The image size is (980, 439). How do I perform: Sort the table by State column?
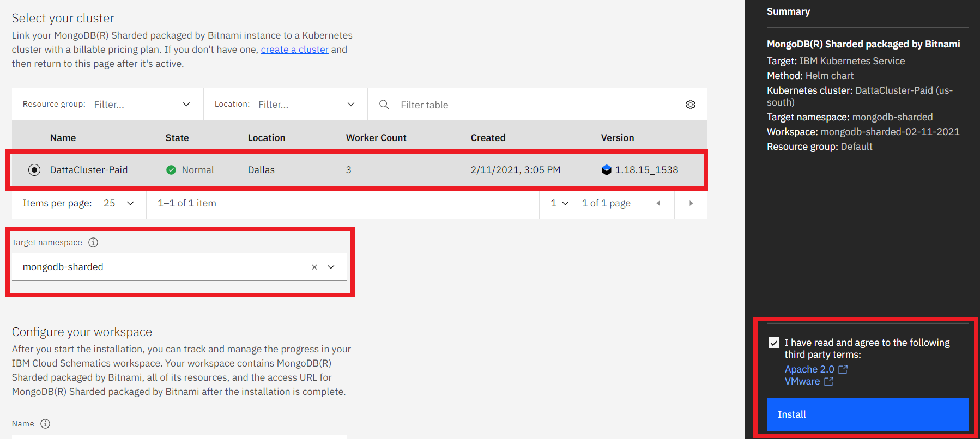pos(177,138)
